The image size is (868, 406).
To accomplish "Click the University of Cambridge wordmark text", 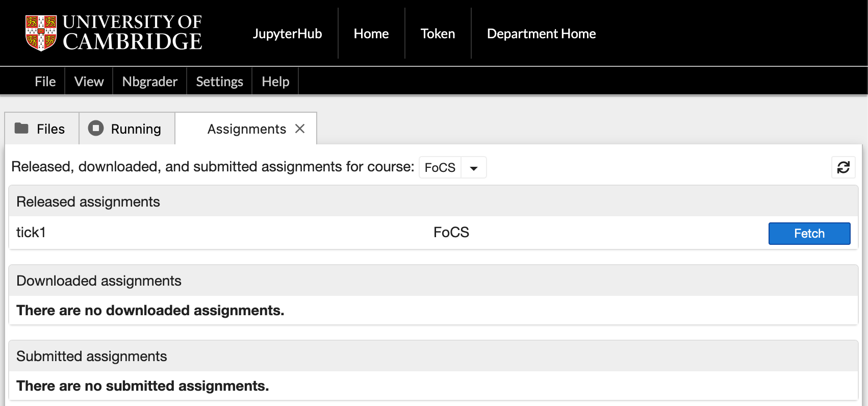I will pyautogui.click(x=132, y=33).
